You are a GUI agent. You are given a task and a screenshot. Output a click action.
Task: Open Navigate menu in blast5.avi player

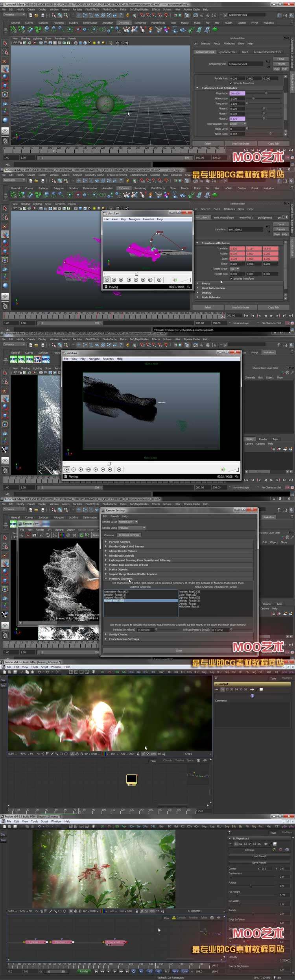134,219
